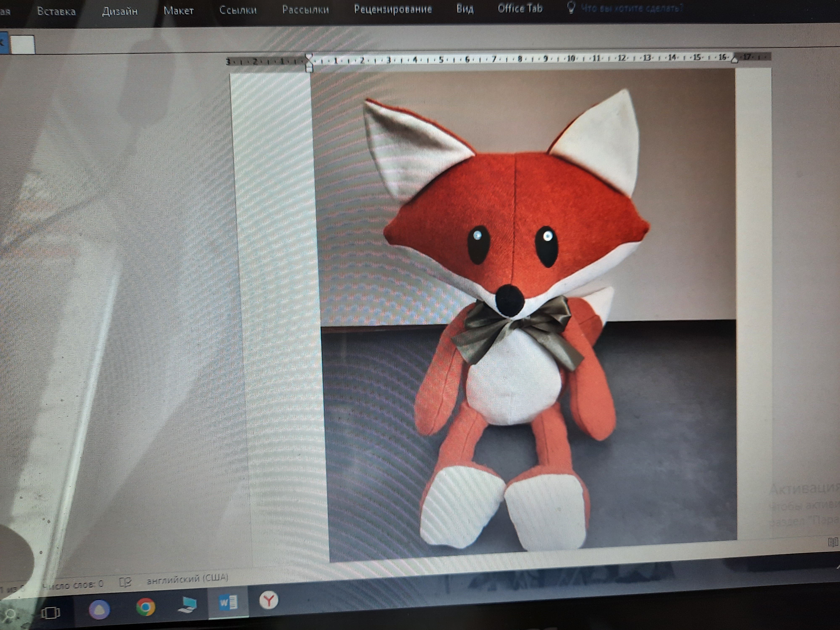Switch to the Вид tab

point(465,9)
